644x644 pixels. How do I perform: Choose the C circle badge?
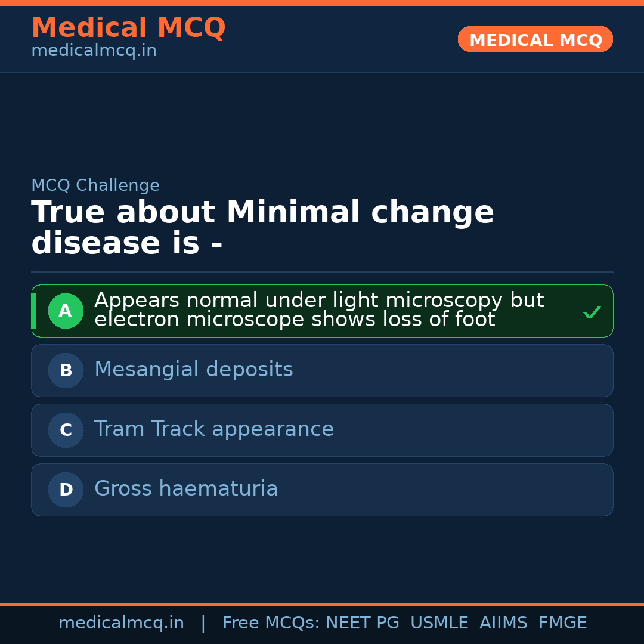click(x=66, y=430)
